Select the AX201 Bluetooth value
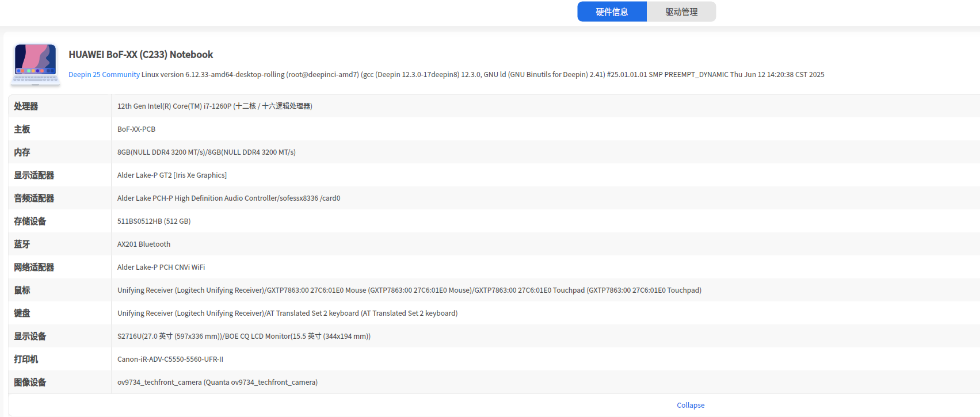This screenshot has height=417, width=980. click(144, 244)
